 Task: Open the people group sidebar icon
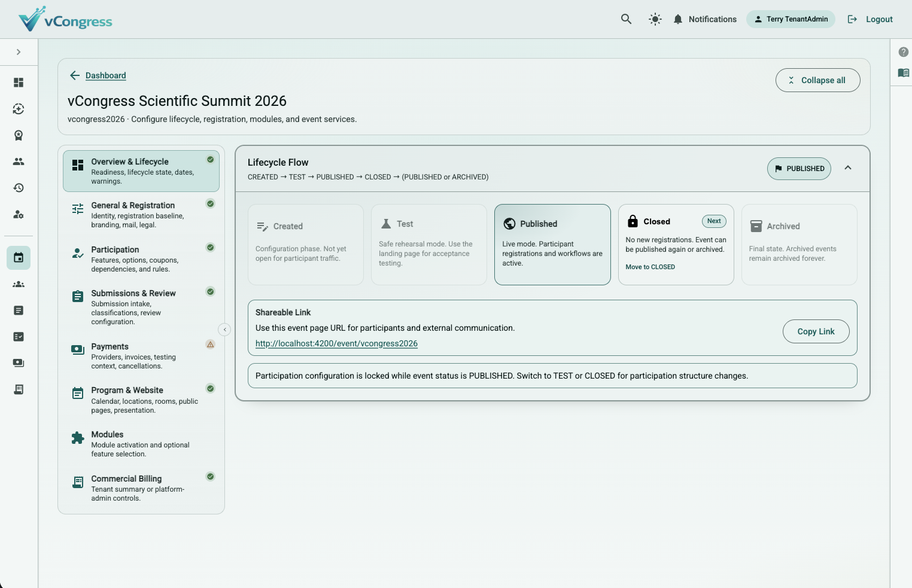(19, 162)
